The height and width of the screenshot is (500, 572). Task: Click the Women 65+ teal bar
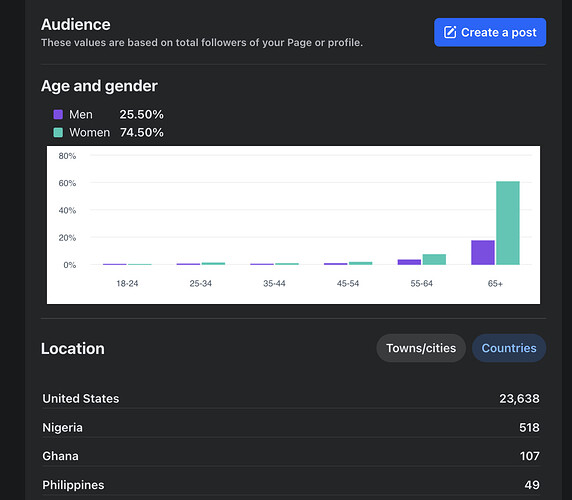pyautogui.click(x=508, y=223)
